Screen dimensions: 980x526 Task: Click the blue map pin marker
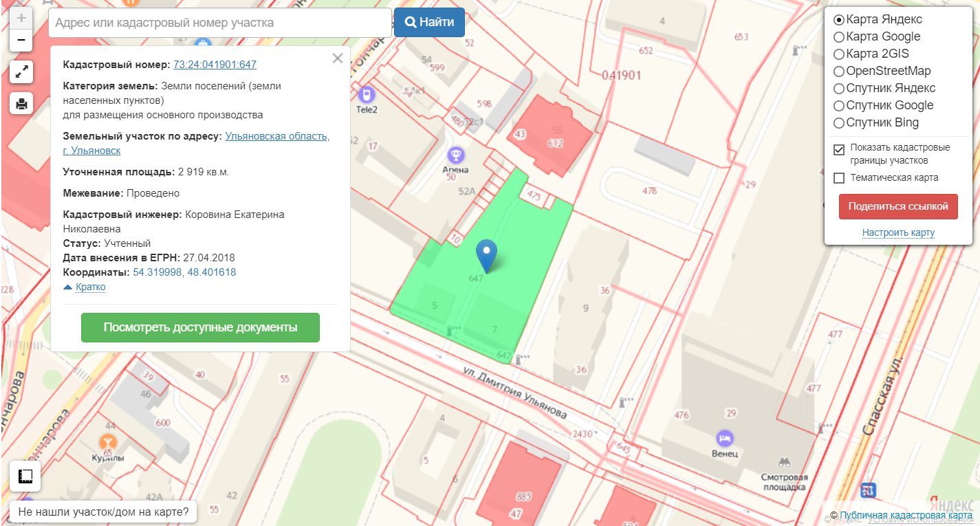coord(487,256)
